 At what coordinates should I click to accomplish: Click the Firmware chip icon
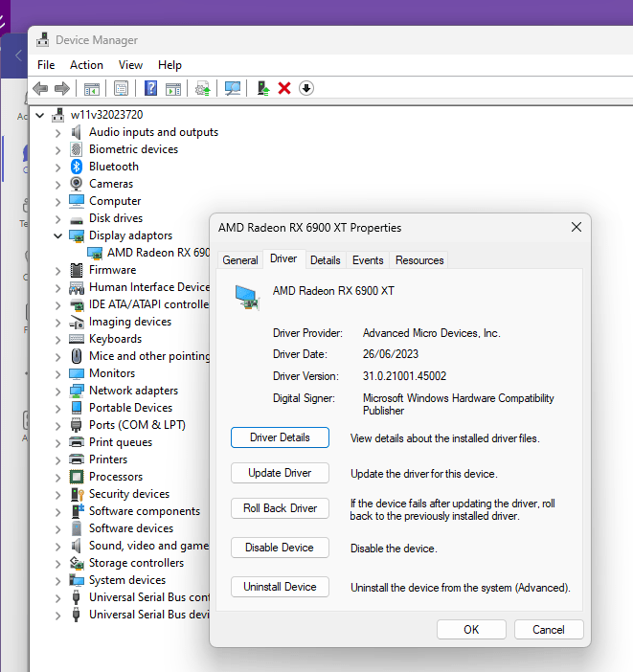click(77, 270)
